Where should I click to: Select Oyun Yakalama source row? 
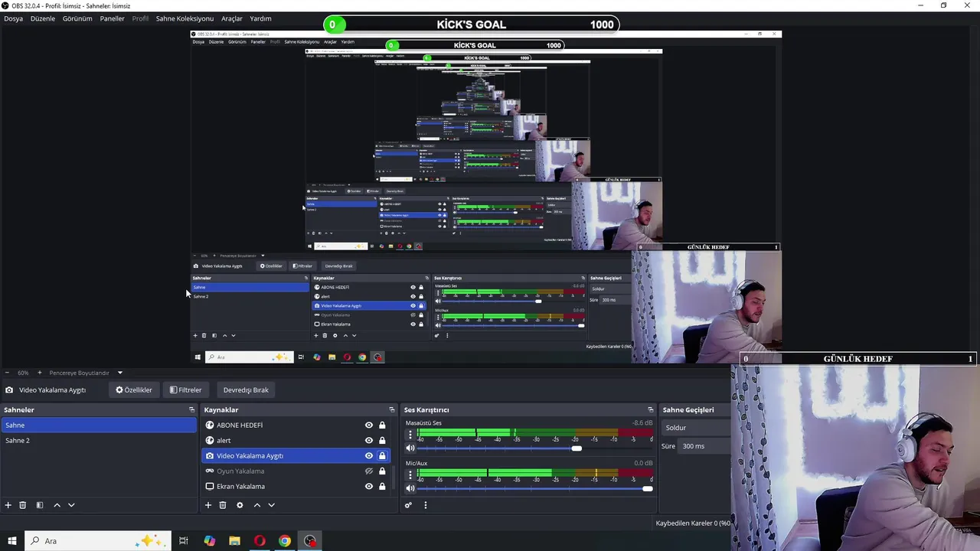pos(296,471)
